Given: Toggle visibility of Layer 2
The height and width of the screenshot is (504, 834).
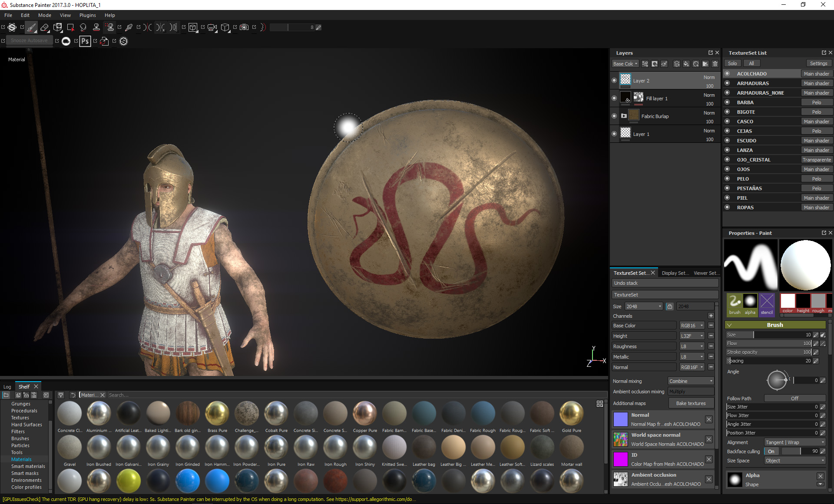Looking at the screenshot, I should click(x=614, y=80).
